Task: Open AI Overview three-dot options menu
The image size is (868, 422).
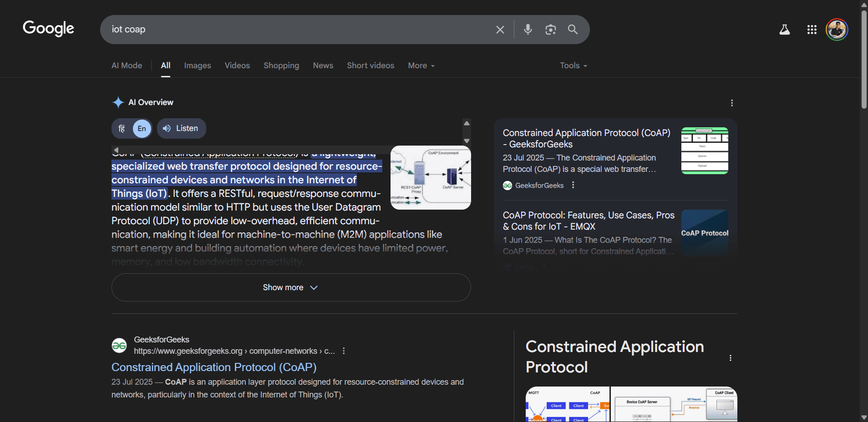Action: 732,103
